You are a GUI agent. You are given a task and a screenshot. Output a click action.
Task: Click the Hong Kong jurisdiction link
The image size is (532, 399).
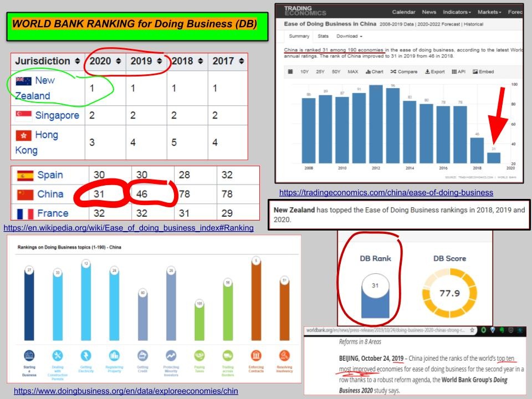37,142
